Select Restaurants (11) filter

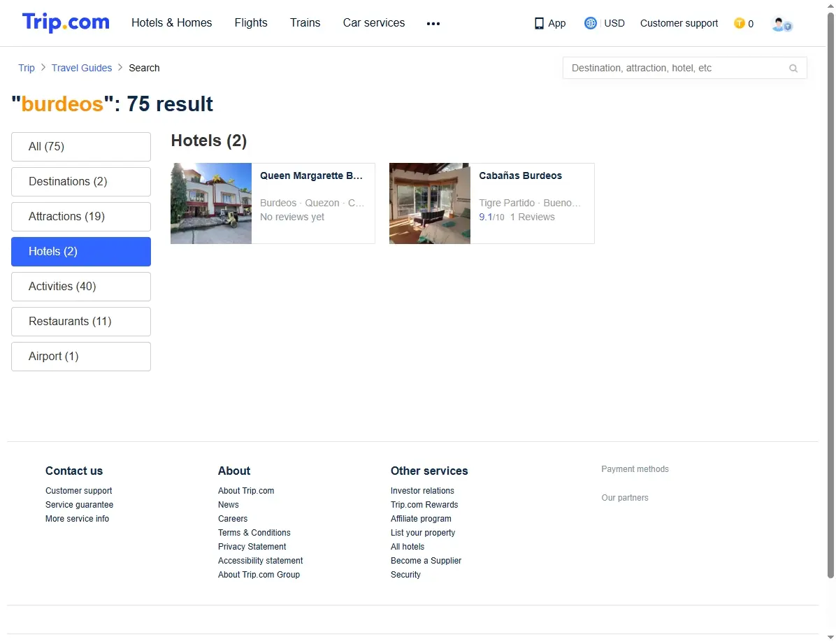point(81,322)
